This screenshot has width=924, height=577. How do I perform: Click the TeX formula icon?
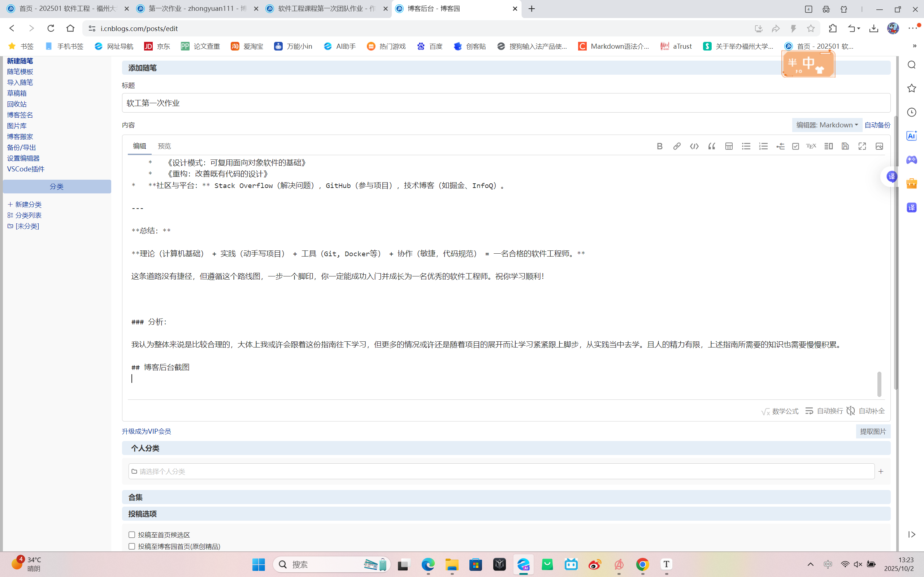click(x=811, y=146)
